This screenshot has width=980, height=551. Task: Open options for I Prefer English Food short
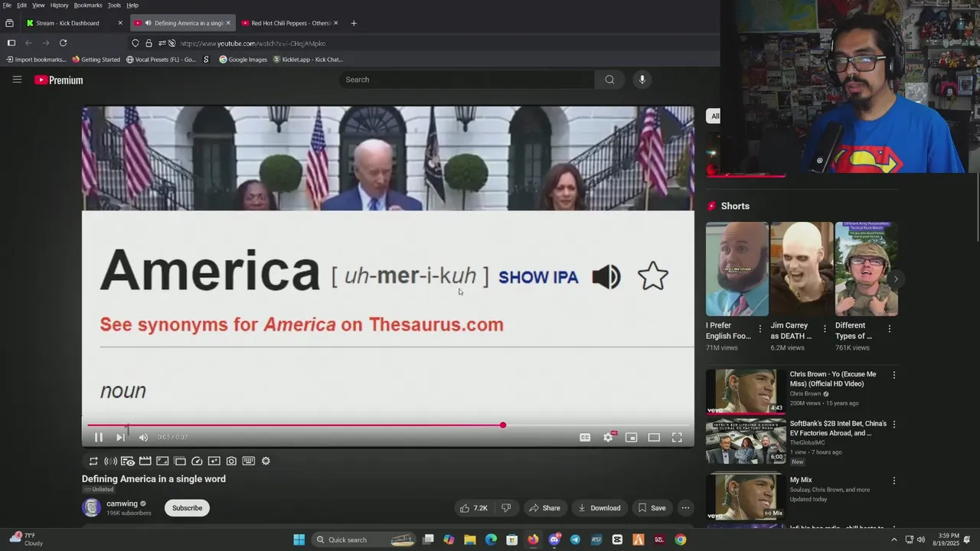[x=760, y=329]
